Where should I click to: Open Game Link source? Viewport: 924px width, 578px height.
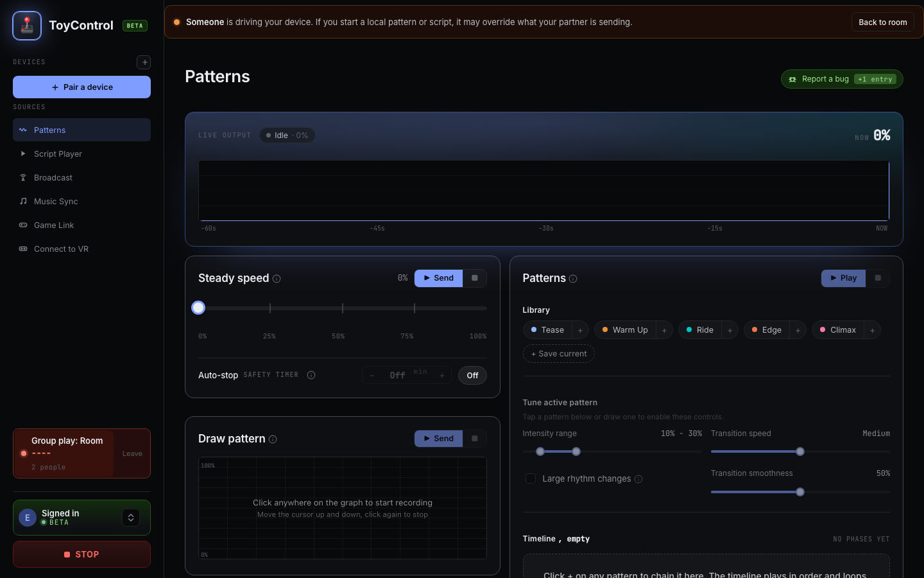(81, 225)
